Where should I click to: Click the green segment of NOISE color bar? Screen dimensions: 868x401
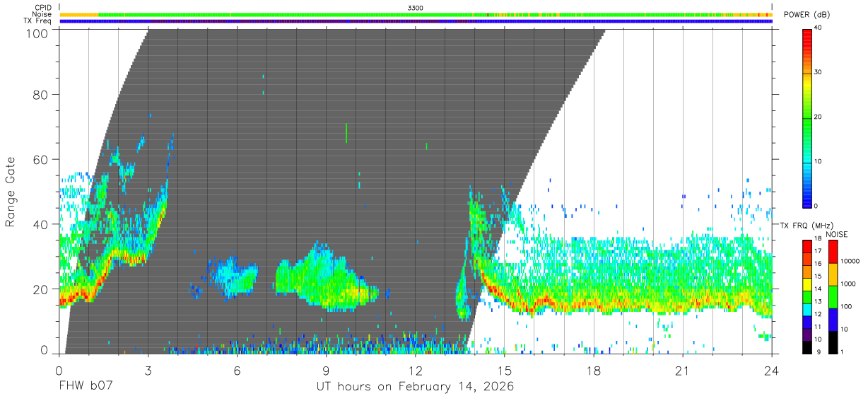(x=833, y=297)
